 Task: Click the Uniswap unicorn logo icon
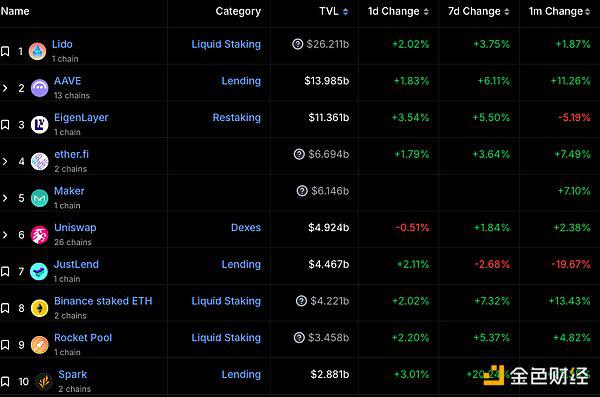[39, 235]
